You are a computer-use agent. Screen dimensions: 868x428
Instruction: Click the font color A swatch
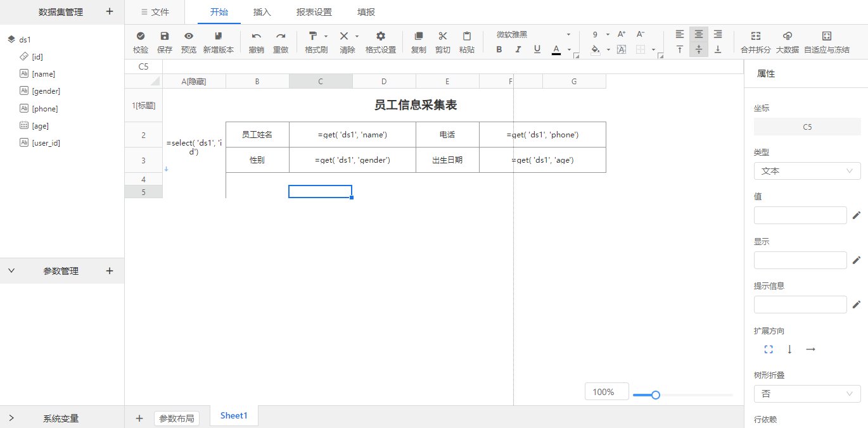click(556, 49)
